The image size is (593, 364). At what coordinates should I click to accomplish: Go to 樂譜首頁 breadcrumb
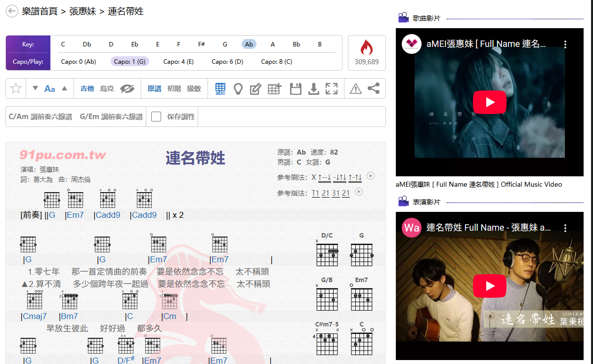pos(40,11)
